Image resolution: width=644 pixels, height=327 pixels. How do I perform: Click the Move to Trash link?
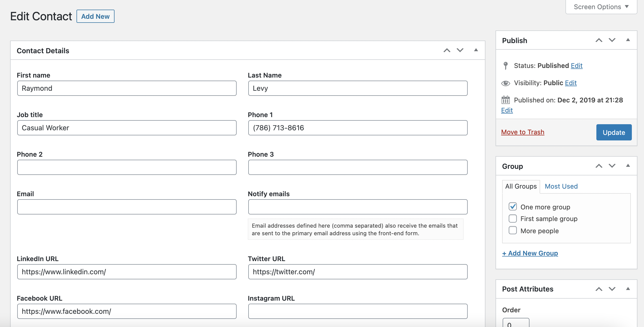click(523, 132)
